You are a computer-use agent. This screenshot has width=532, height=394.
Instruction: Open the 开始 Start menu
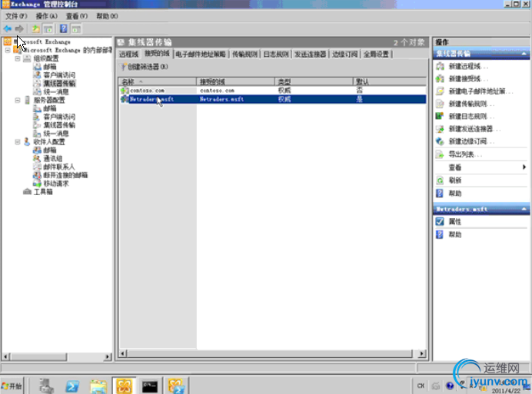(12, 386)
